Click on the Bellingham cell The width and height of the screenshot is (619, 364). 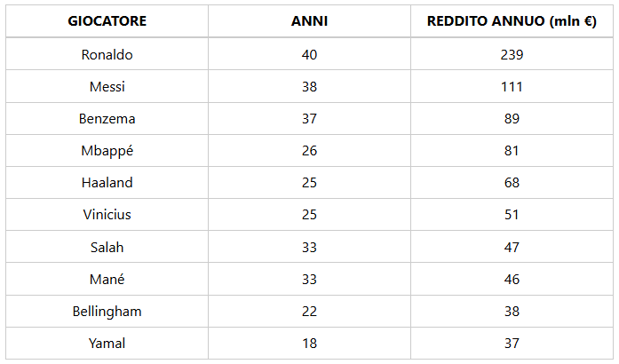tap(107, 312)
